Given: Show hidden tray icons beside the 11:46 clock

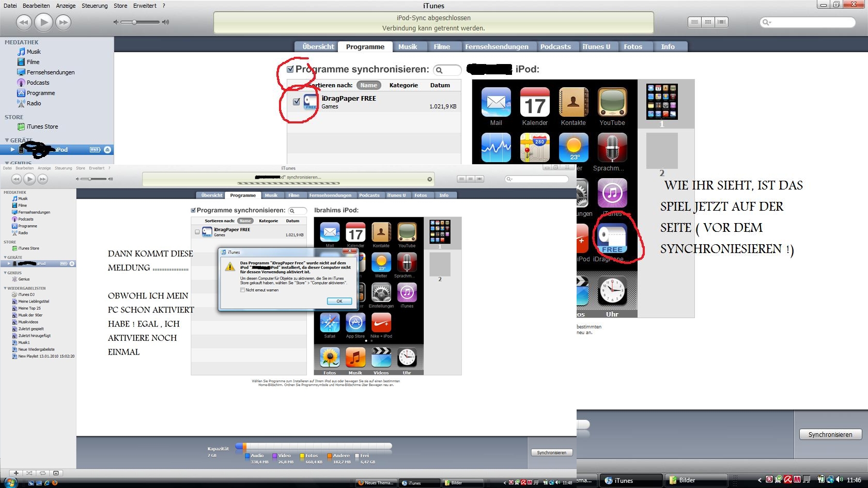Looking at the screenshot, I should [760, 480].
